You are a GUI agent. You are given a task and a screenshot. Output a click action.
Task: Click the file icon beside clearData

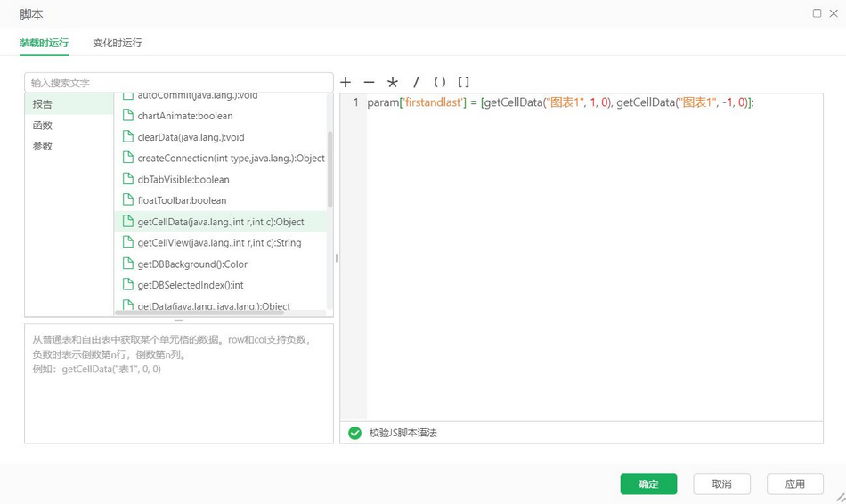(128, 136)
